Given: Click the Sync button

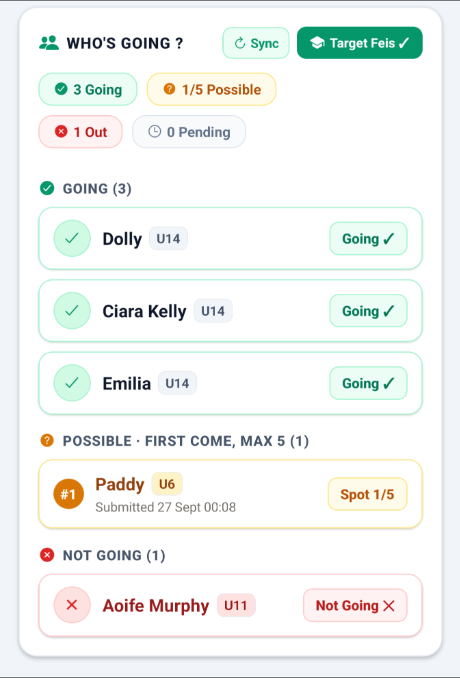Looking at the screenshot, I should 256,43.
